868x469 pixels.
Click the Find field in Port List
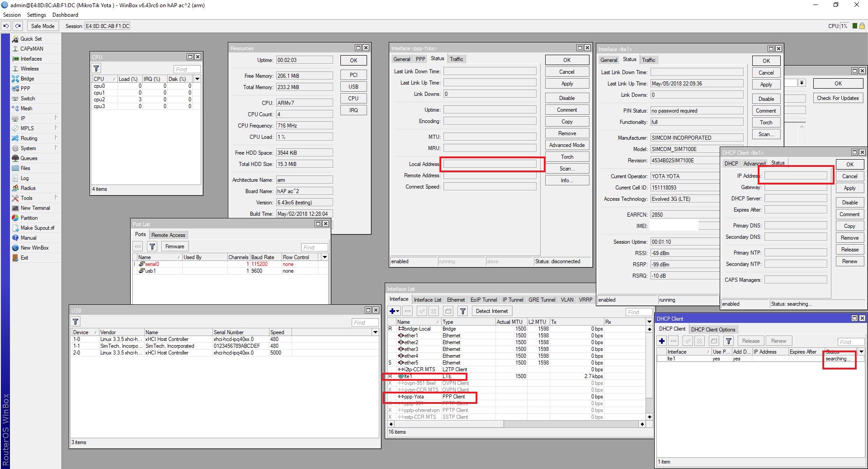[x=314, y=247]
